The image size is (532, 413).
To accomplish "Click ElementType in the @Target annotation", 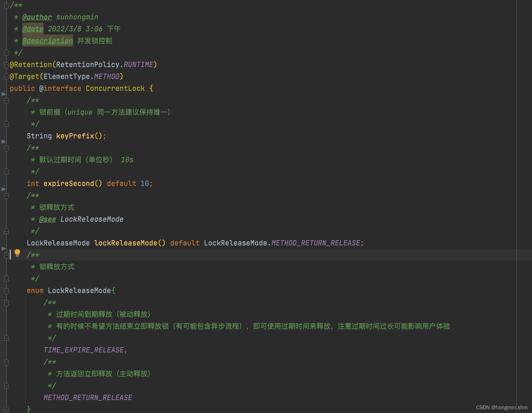I will tap(67, 76).
